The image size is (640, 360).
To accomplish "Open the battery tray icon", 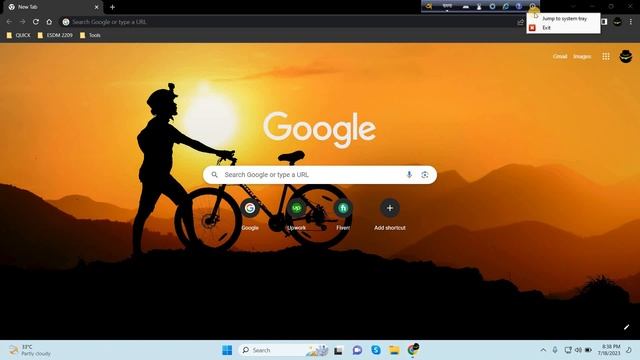I will pyautogui.click(x=589, y=350).
